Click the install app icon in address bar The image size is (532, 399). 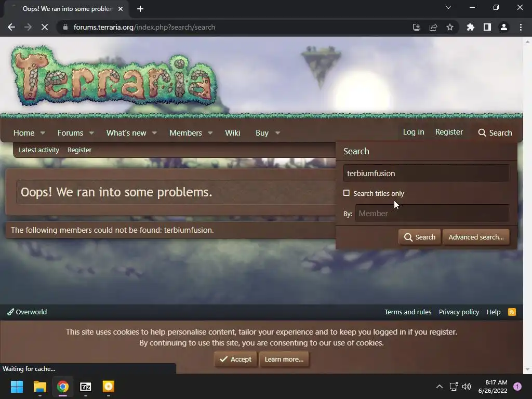pyautogui.click(x=416, y=27)
